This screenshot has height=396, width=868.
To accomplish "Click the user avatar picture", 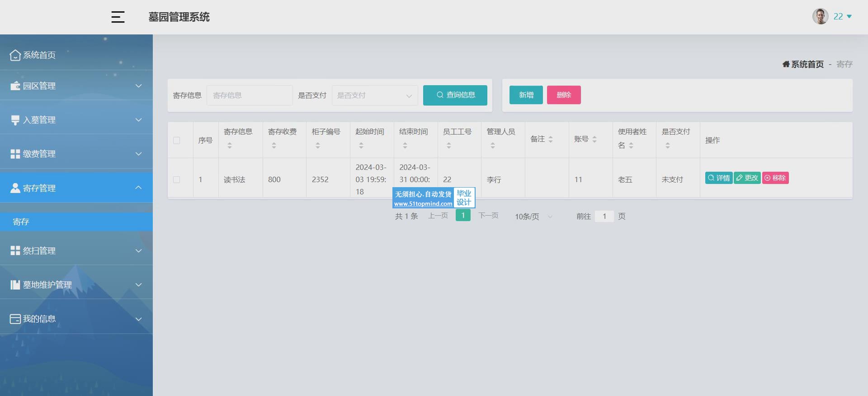I will pos(820,16).
